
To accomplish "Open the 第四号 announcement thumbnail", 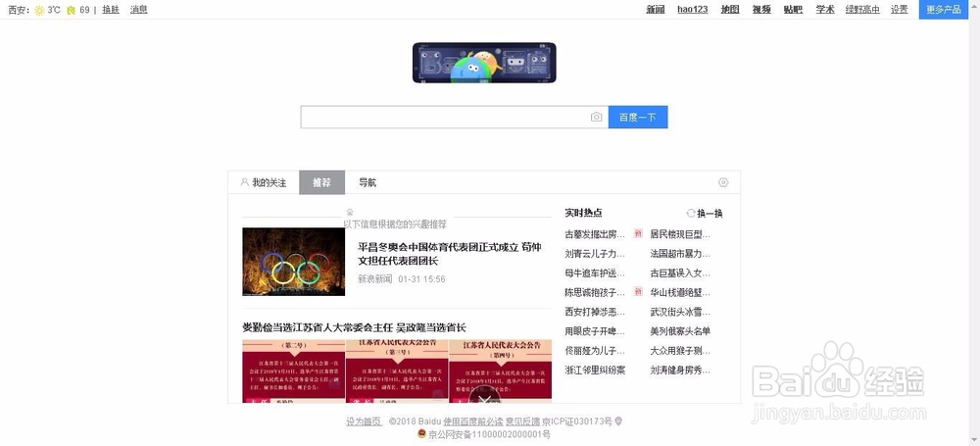I will [x=500, y=371].
